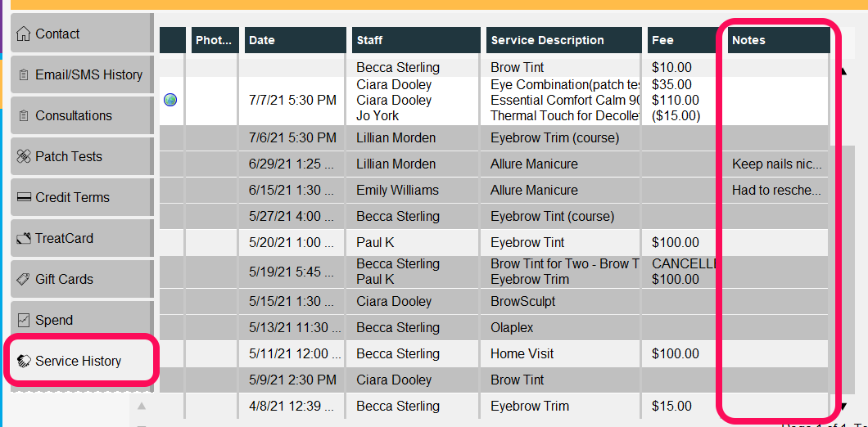Click the chart icon beside Spend
Viewport: 868px width, 427px height.
coord(23,321)
